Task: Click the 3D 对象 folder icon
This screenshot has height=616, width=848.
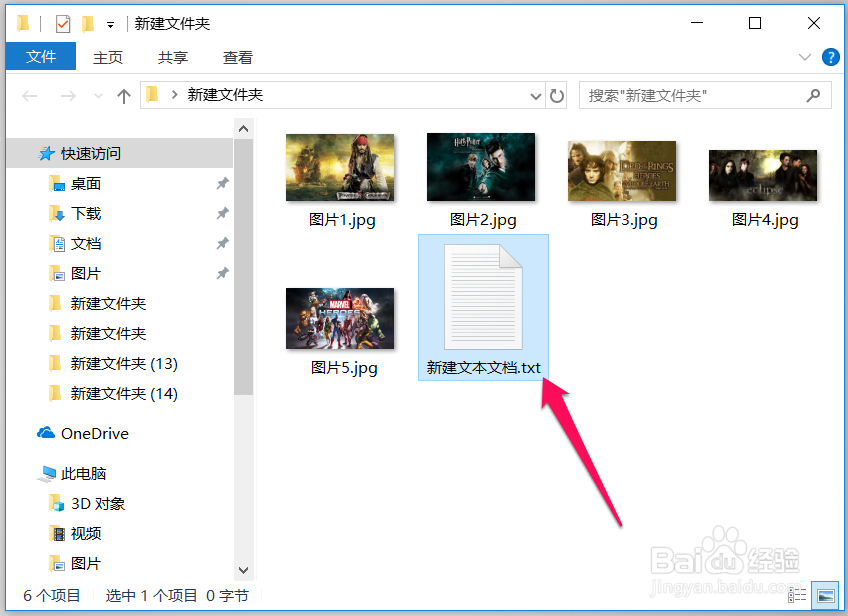Action: tap(56, 504)
